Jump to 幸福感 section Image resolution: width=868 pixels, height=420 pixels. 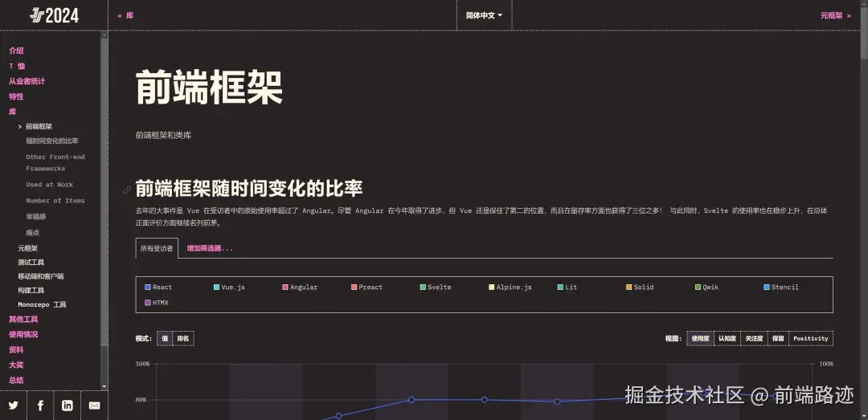click(36, 217)
